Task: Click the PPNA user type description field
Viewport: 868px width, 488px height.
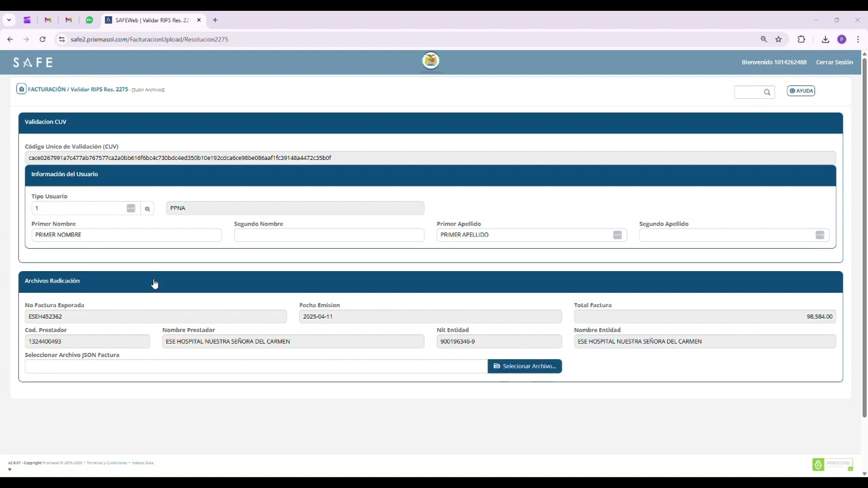Action: 295,208
